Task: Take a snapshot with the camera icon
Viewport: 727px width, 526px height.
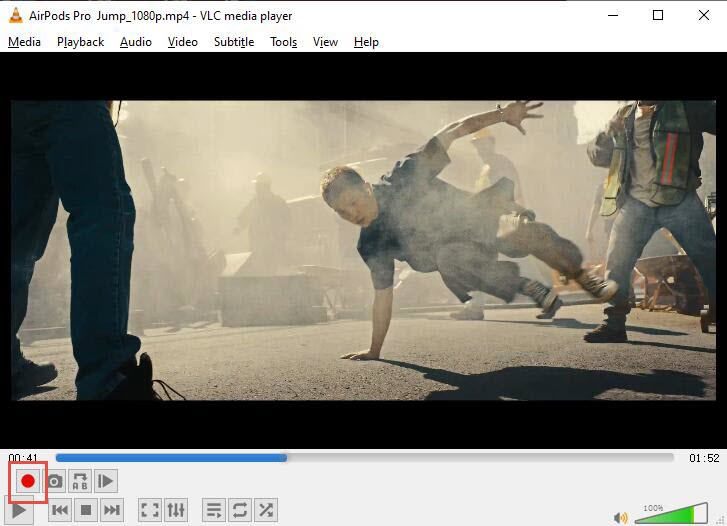Action: tap(55, 481)
